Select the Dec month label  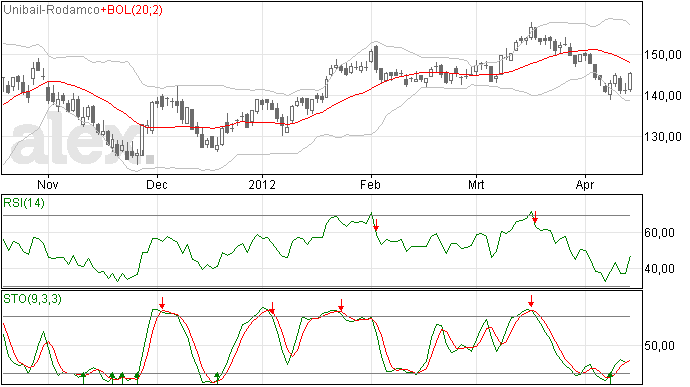[157, 184]
